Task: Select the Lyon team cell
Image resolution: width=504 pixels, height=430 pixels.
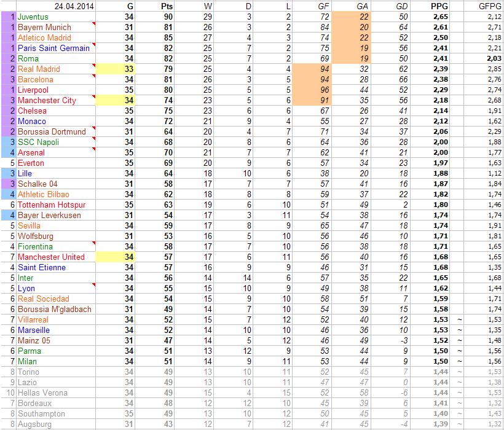Action: [x=56, y=288]
